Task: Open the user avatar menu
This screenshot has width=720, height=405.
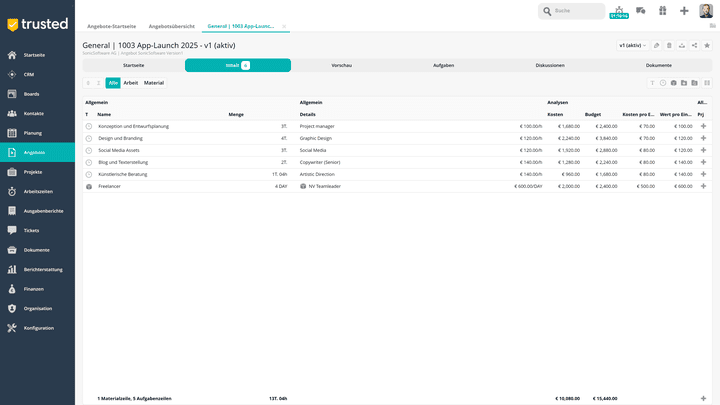Action: click(x=706, y=11)
